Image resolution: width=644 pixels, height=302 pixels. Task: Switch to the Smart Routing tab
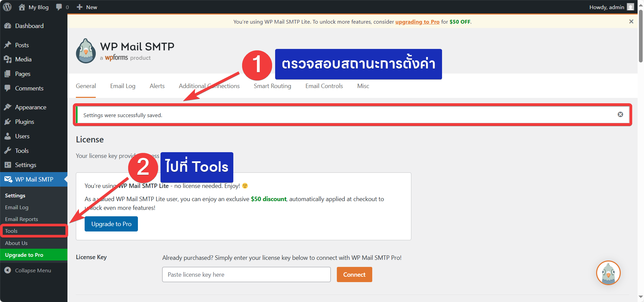pos(272,86)
